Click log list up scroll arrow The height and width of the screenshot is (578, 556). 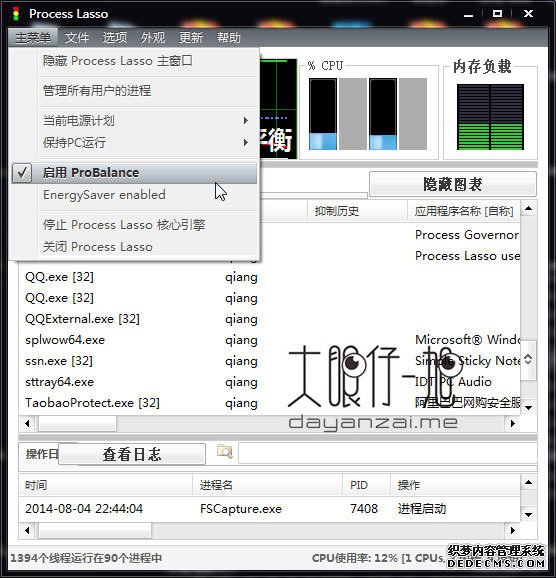pyautogui.click(x=528, y=483)
